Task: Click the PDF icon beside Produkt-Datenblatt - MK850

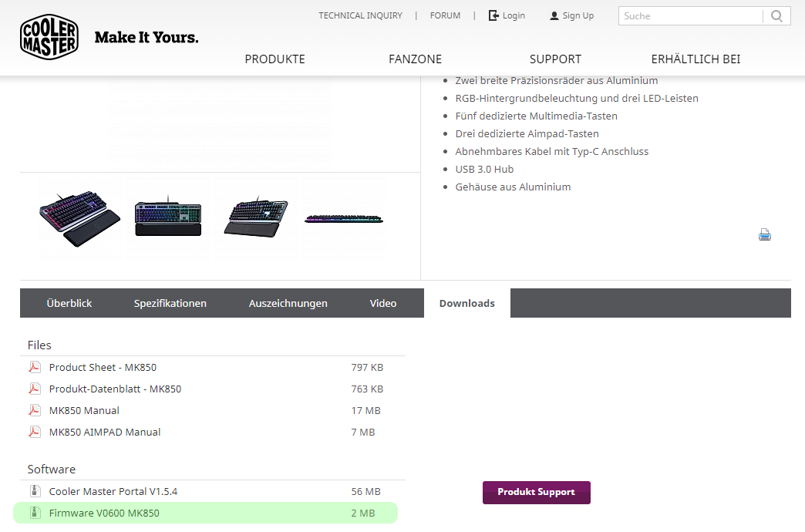Action: (x=35, y=389)
